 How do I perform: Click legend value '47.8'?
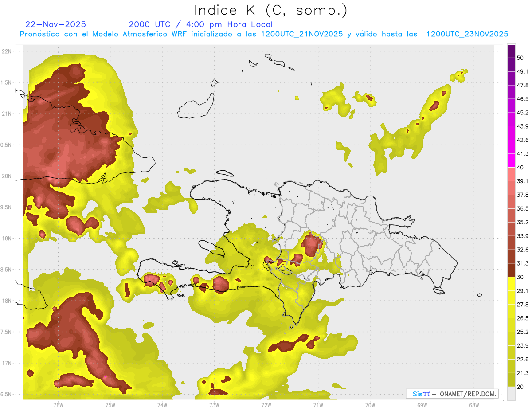[x=523, y=86]
